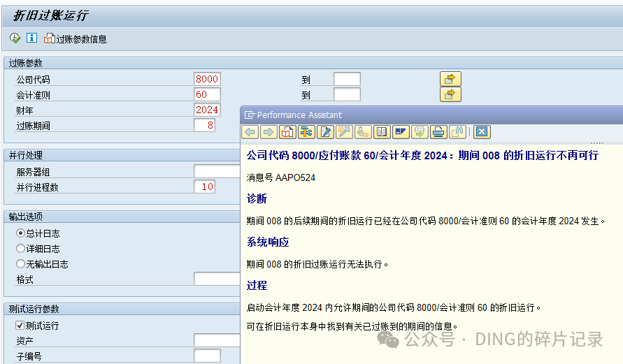This screenshot has width=623, height=364.
Task: Click the 服务器组 input field
Action: tap(217, 171)
